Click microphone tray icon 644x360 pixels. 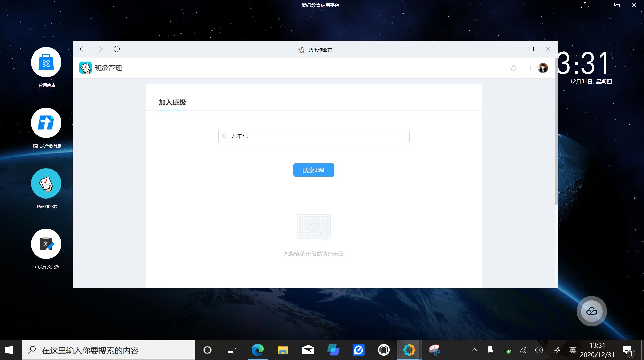pyautogui.click(x=490, y=350)
